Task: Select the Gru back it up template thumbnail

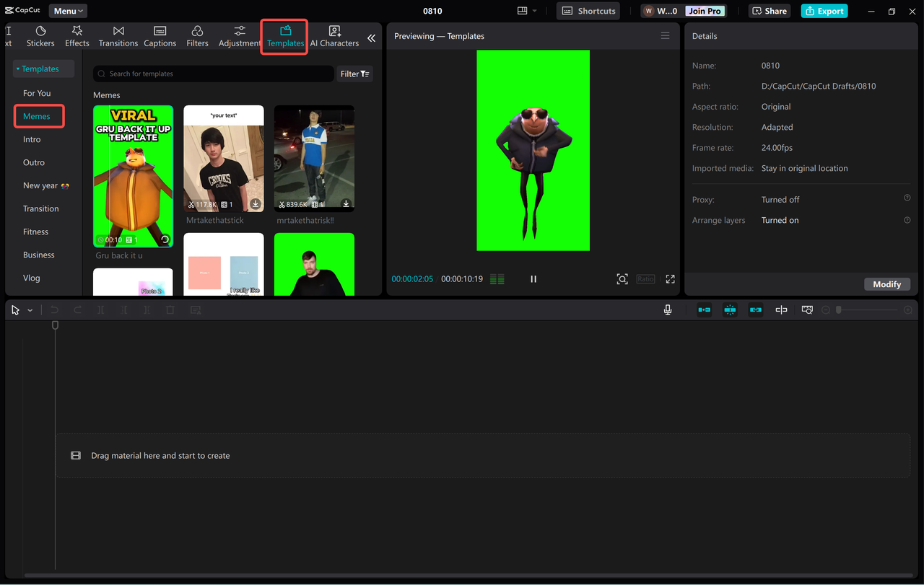Action: point(133,176)
